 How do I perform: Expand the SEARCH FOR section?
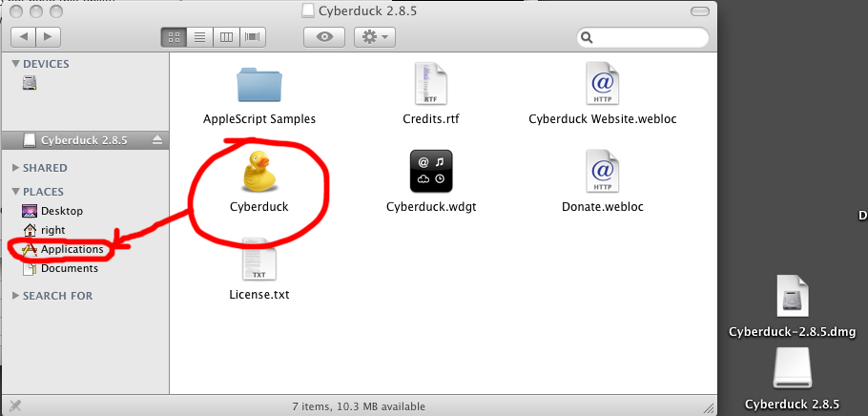[15, 296]
